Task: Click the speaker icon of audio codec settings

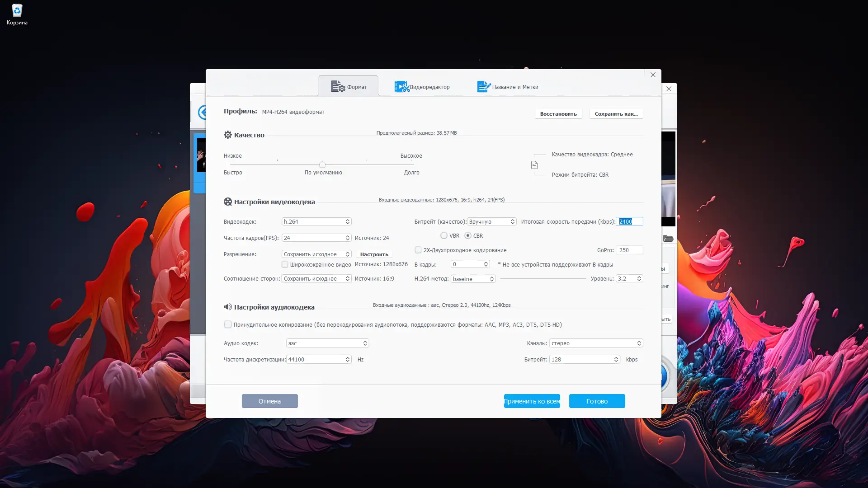Action: tap(228, 307)
